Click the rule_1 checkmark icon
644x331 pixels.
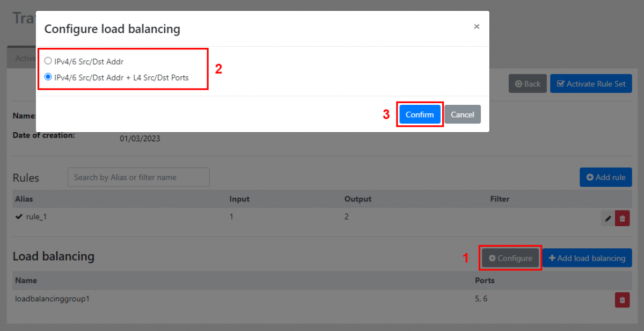click(19, 218)
